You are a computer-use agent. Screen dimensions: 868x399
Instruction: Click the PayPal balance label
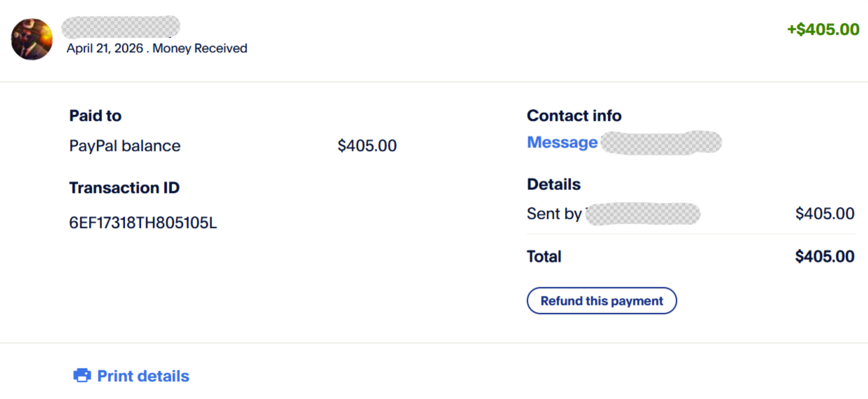(x=125, y=146)
